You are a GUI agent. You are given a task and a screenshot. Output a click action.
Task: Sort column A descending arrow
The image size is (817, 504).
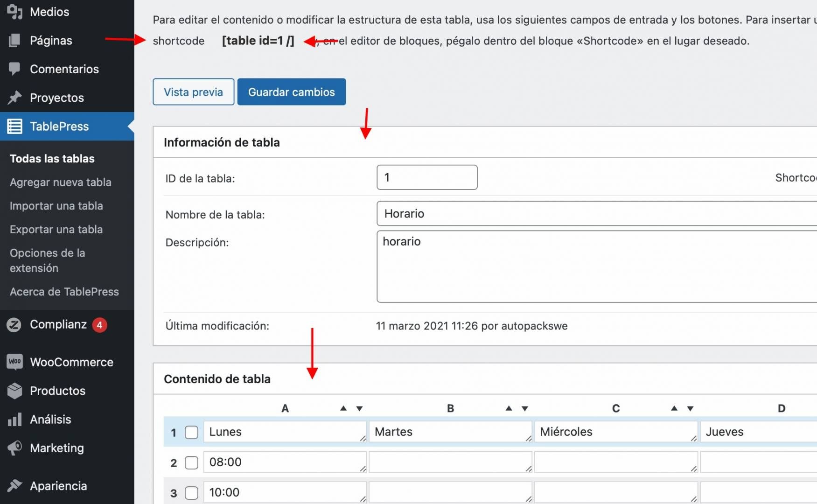[359, 408]
